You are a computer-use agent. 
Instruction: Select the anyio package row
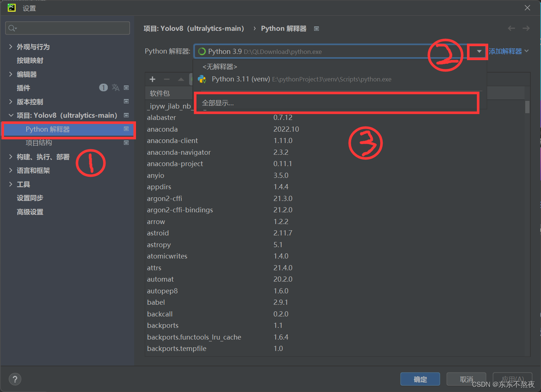(x=335, y=175)
